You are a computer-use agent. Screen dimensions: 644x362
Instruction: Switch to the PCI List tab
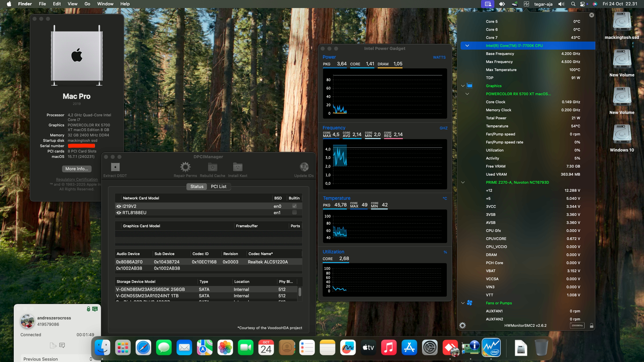click(x=219, y=187)
